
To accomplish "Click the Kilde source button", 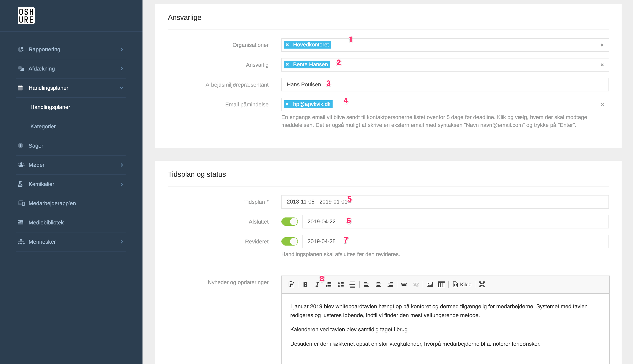I will pyautogui.click(x=462, y=284).
